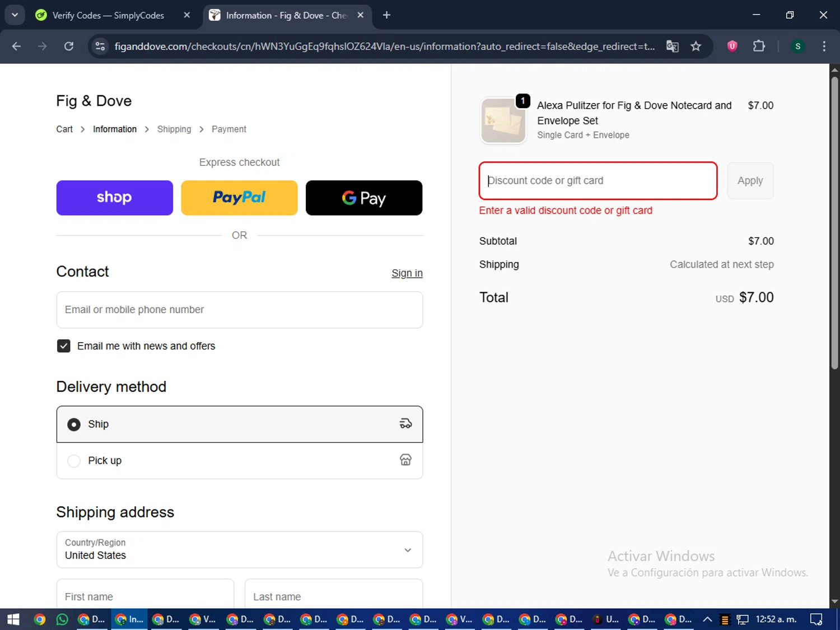Image resolution: width=840 pixels, height=630 pixels.
Task: Open the translate page icon
Action: [672, 46]
